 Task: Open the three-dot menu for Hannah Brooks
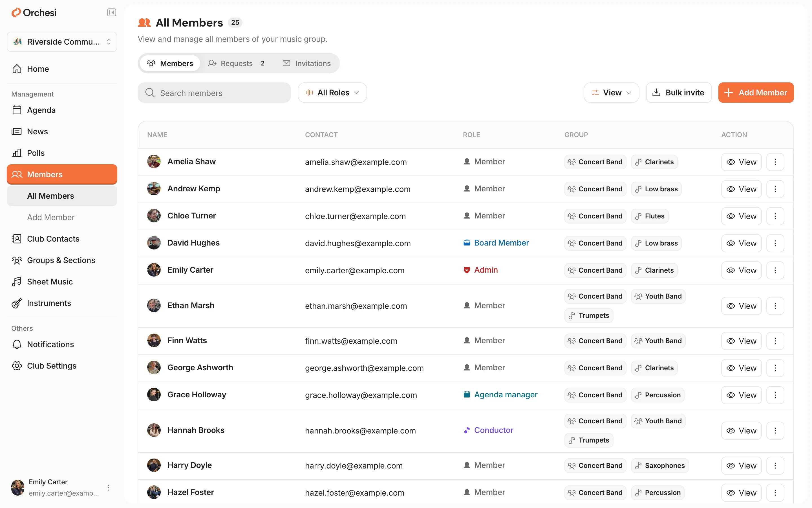(775, 430)
